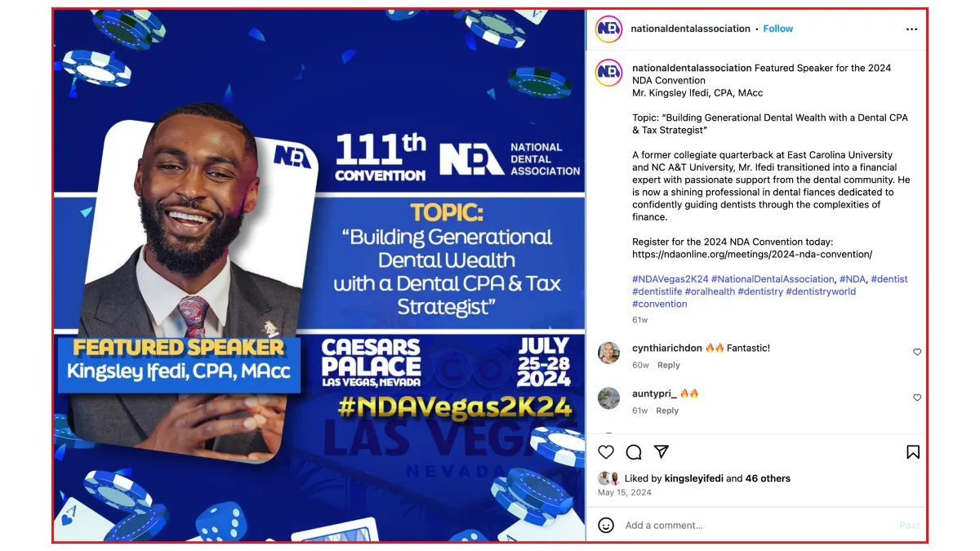The image size is (980, 551).
Task: Open the NDA profile picture in header
Action: [x=608, y=29]
